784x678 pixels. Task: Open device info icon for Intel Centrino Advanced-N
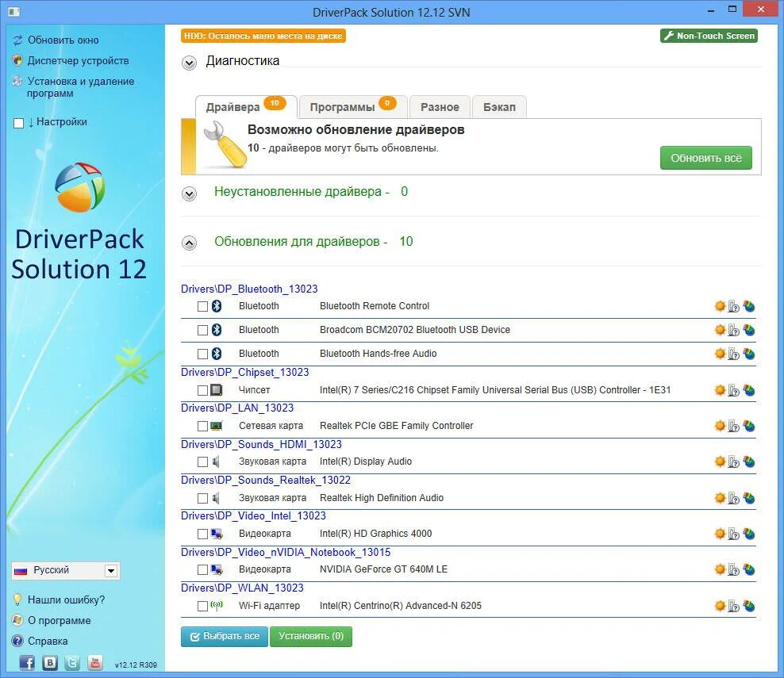(733, 606)
